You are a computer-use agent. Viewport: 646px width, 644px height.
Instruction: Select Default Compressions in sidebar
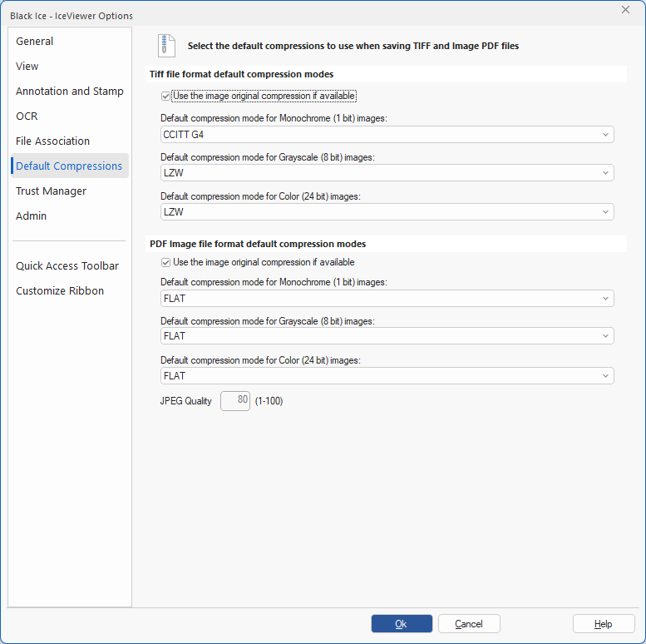coord(70,166)
